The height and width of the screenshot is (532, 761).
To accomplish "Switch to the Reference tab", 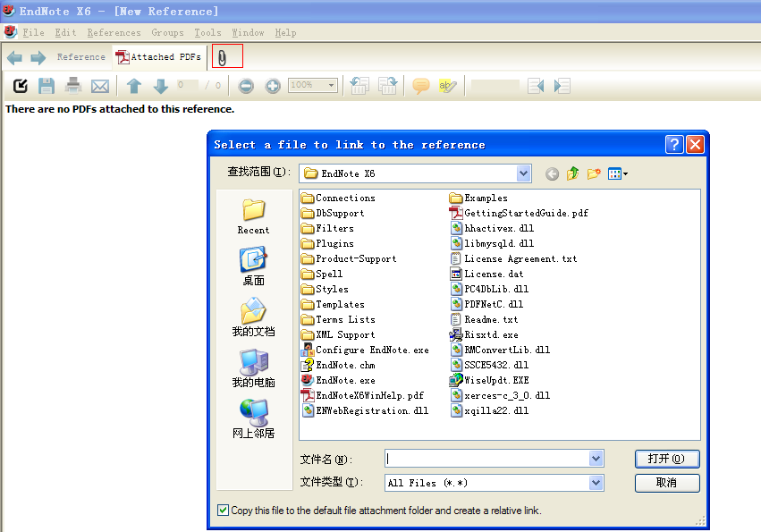I will (x=81, y=57).
